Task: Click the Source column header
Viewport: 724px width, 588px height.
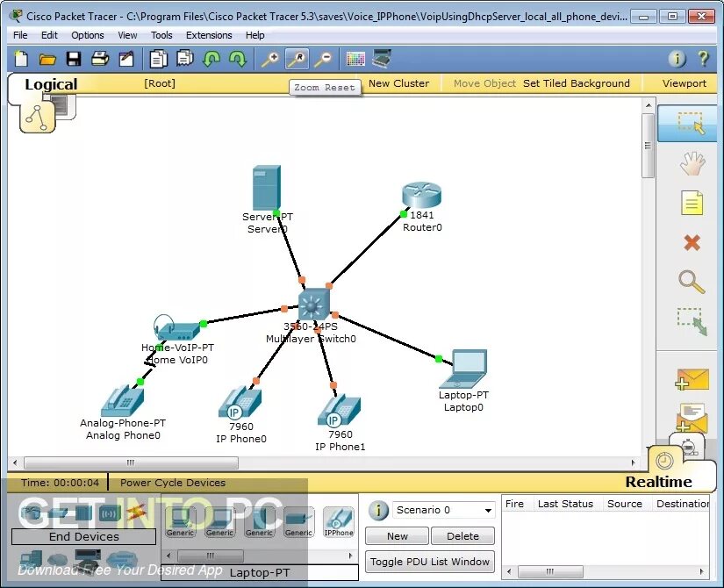Action: (624, 504)
